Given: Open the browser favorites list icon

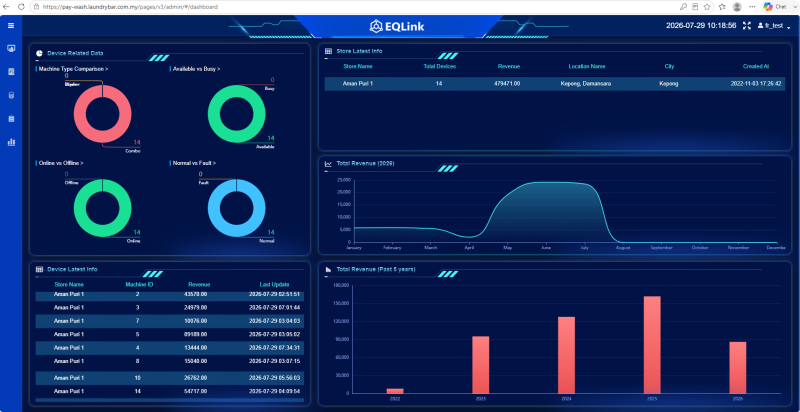Looking at the screenshot, I should [x=722, y=7].
